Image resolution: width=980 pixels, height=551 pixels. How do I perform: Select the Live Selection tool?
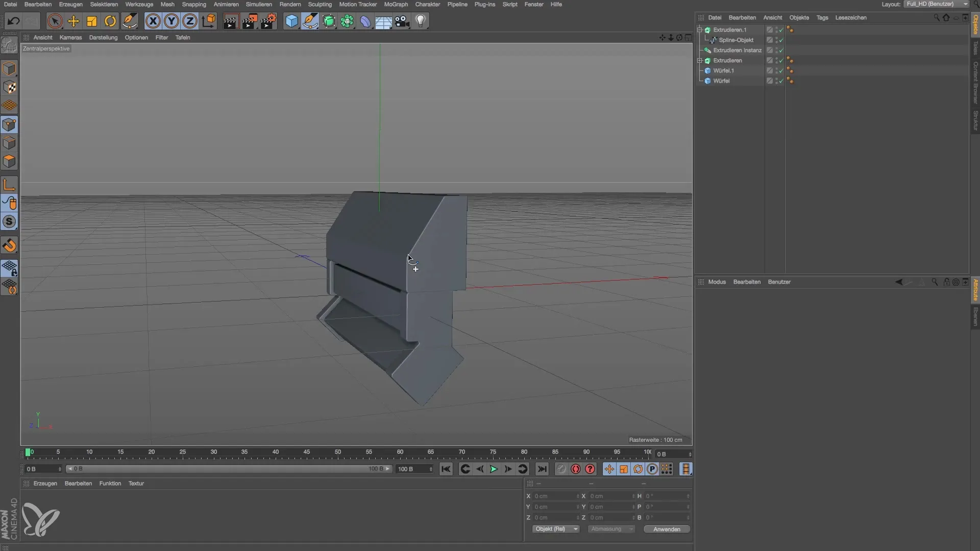[x=55, y=21]
